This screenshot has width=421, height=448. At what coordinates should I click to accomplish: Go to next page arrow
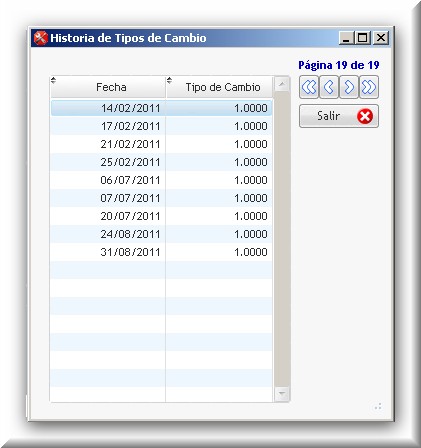click(x=349, y=87)
